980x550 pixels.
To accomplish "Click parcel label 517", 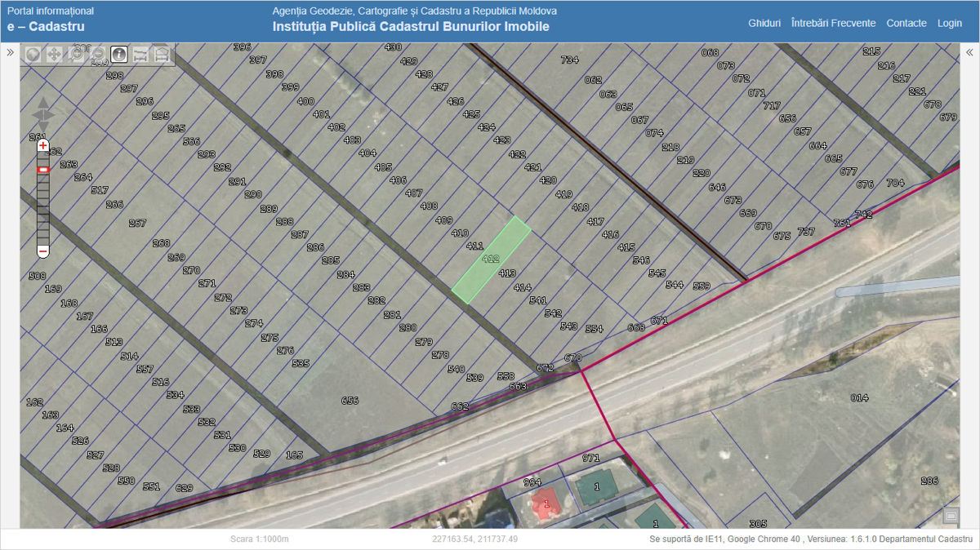I will (100, 190).
